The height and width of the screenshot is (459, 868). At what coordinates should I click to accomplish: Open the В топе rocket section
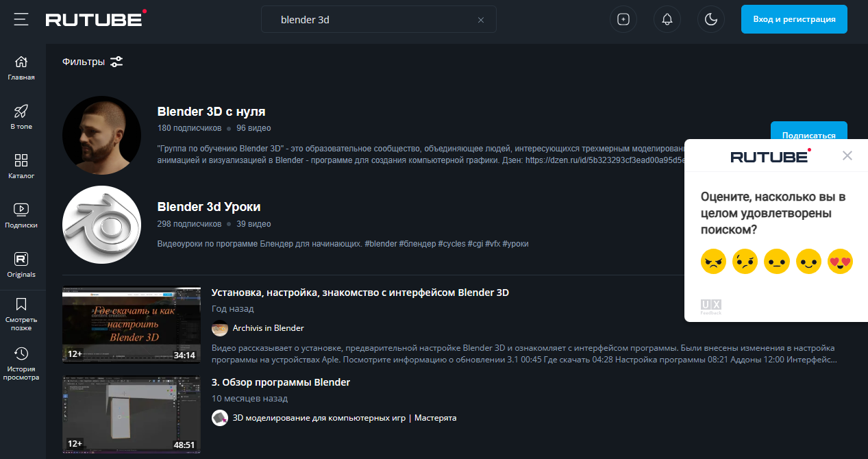[21, 117]
